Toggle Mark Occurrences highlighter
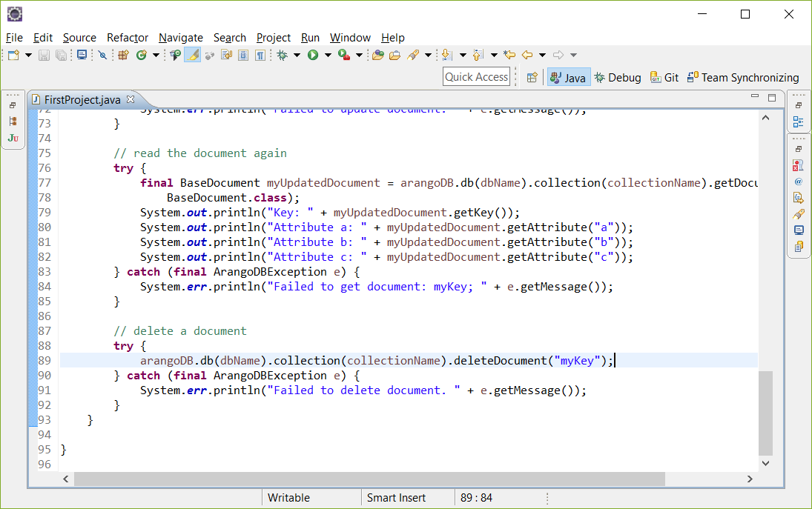812x509 pixels. coord(193,55)
